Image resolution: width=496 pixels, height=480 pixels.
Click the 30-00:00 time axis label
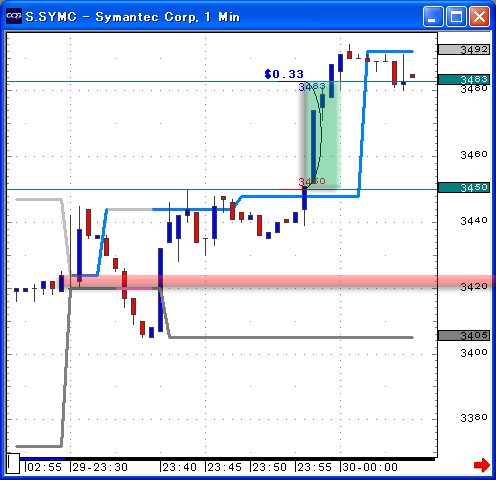370,467
